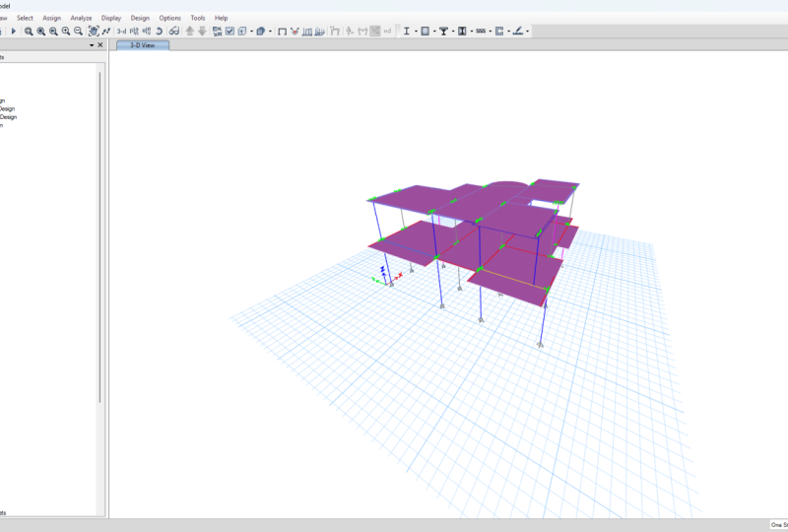Open dropdown arrow next to stacked boxes icon
The height and width of the screenshot is (532, 788).
pos(270,32)
